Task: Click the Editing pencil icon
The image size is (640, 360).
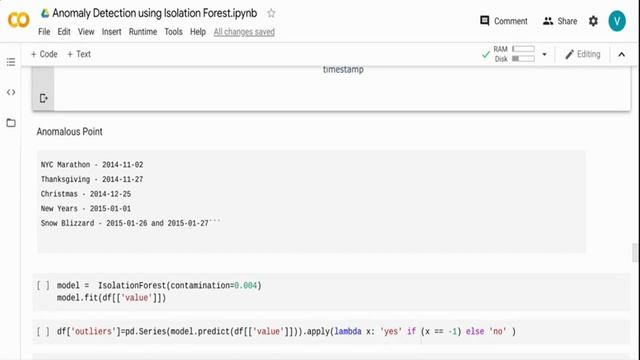Action: (x=569, y=54)
